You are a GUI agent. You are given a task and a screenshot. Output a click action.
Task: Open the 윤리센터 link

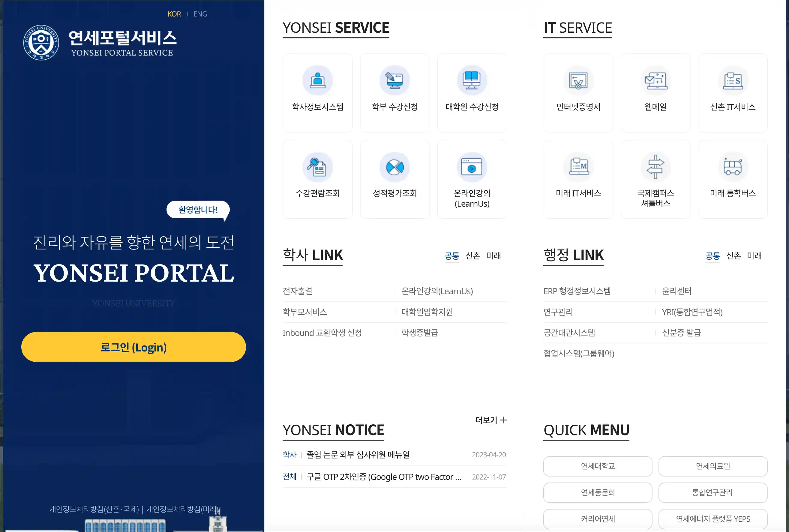(677, 291)
